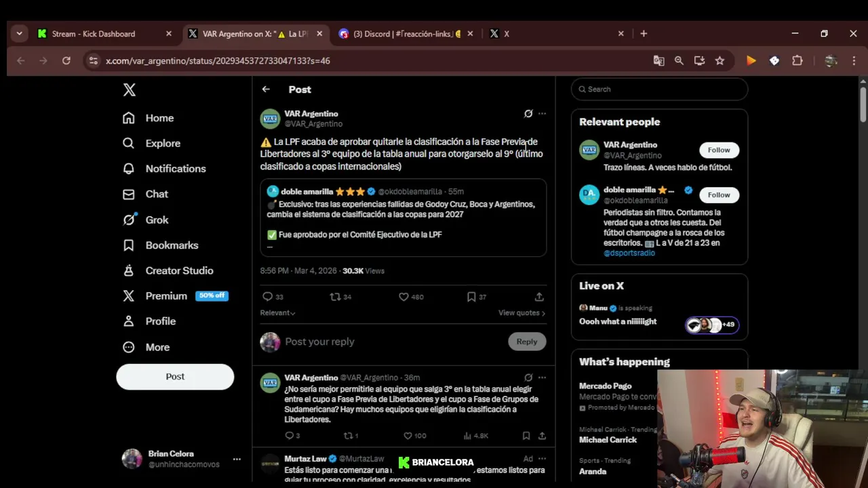
Task: Open the quoted doble amarilla post
Action: pos(403,218)
